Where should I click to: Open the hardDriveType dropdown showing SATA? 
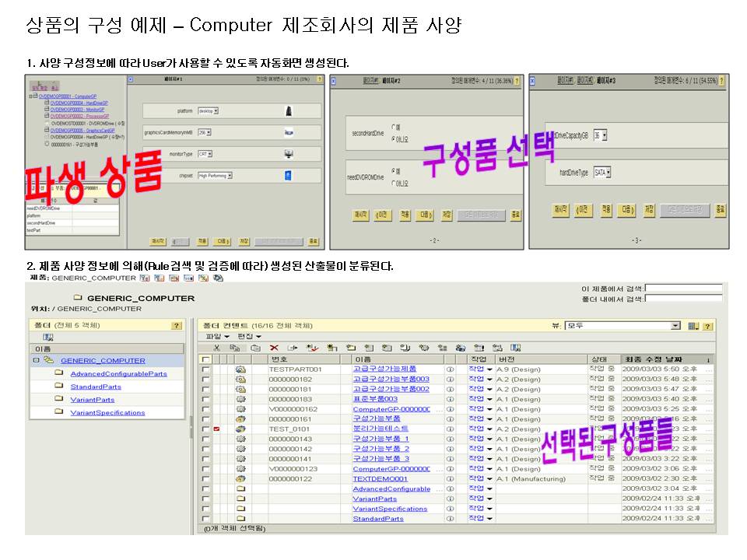coord(602,173)
